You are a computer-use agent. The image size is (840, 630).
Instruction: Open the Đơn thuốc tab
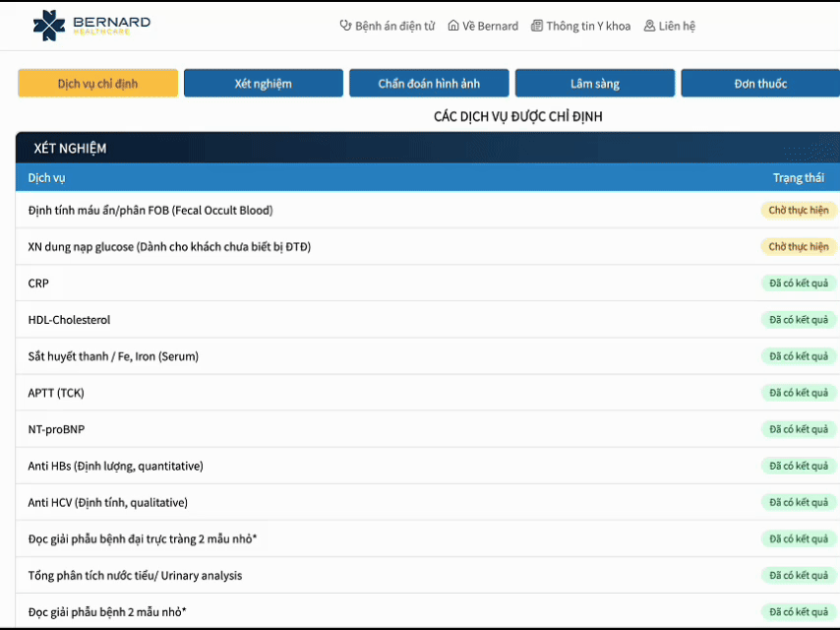coord(759,84)
